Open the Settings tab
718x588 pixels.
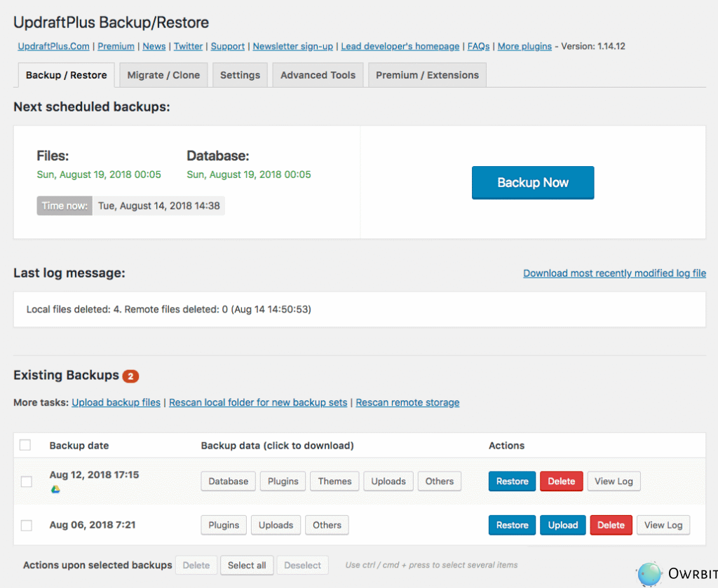tap(240, 75)
